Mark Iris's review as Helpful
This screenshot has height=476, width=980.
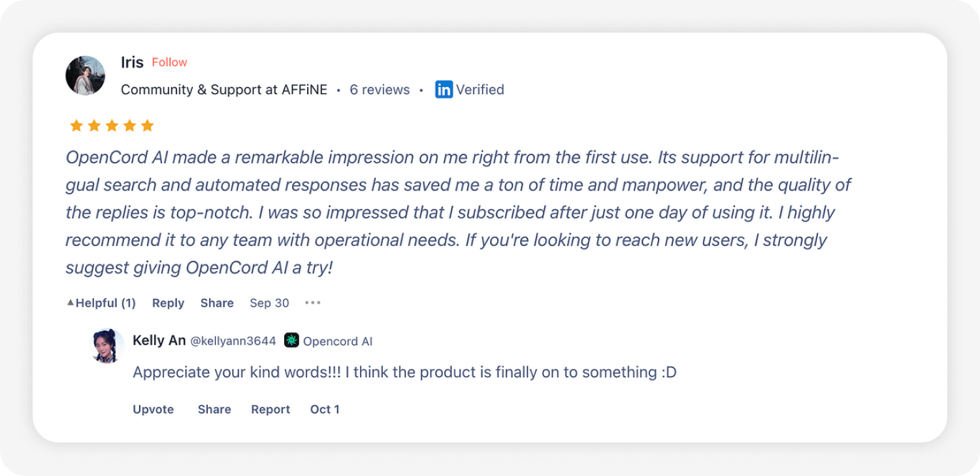101,303
